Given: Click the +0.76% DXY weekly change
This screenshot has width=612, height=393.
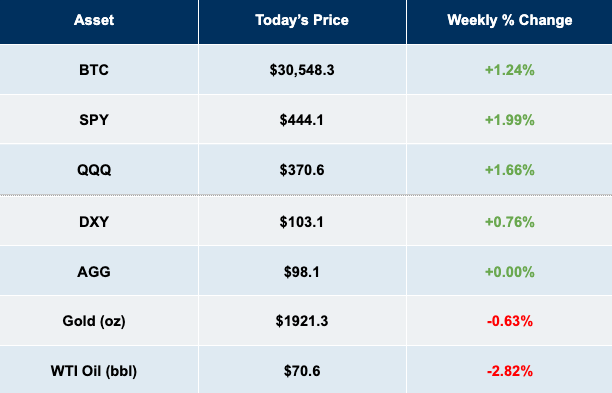Looking at the screenshot, I should click(x=509, y=222).
